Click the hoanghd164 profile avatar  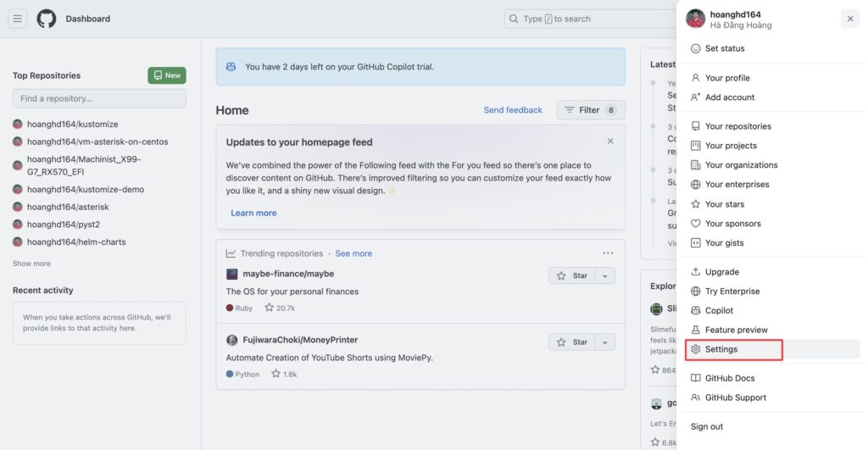coord(695,19)
